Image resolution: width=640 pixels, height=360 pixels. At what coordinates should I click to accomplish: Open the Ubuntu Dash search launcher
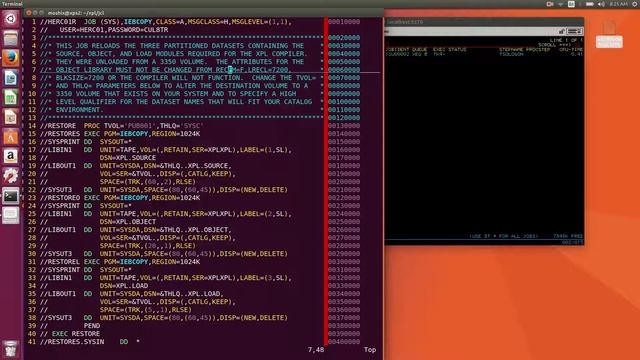(x=11, y=19)
